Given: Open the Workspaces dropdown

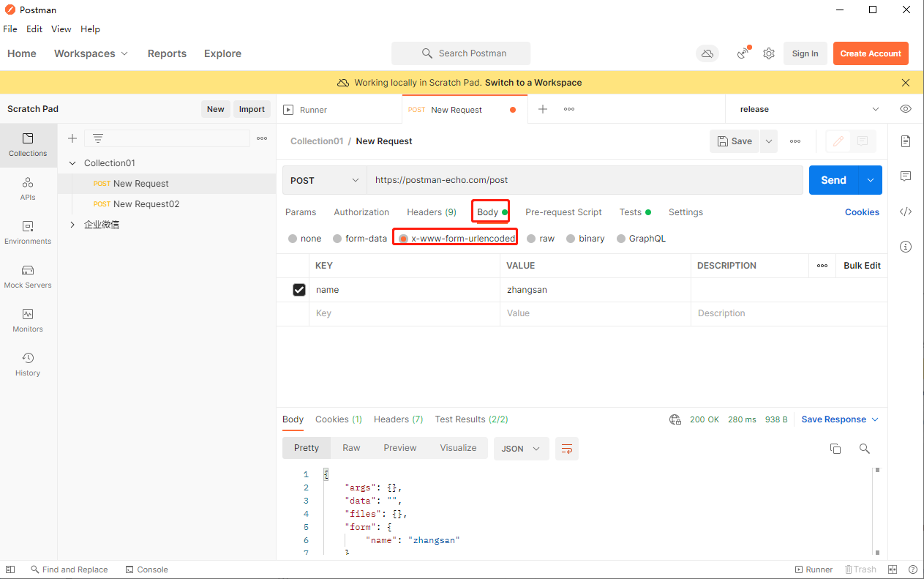Looking at the screenshot, I should (91, 53).
